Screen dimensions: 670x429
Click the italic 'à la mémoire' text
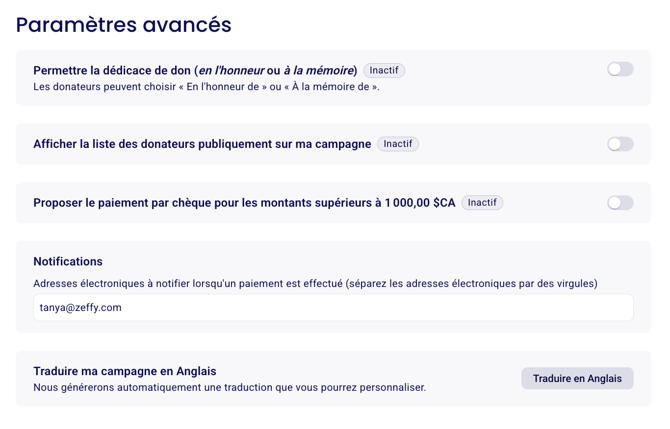point(318,71)
